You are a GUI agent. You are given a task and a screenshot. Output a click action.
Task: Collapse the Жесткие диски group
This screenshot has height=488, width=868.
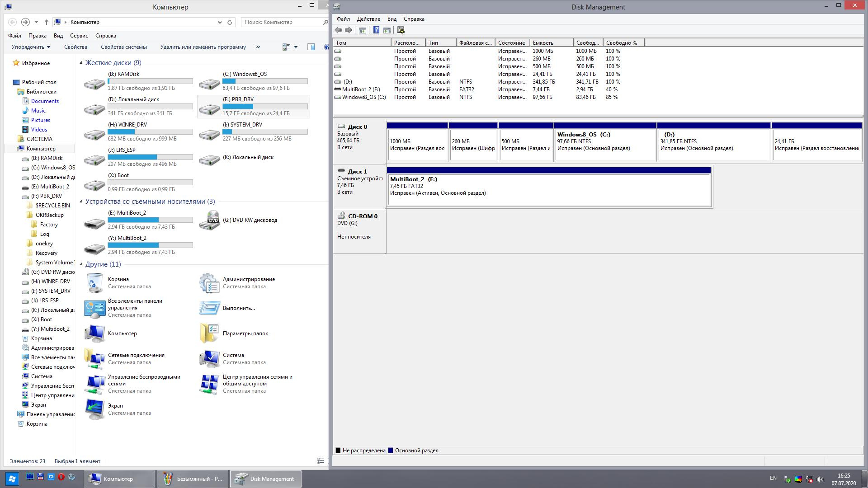(x=81, y=63)
